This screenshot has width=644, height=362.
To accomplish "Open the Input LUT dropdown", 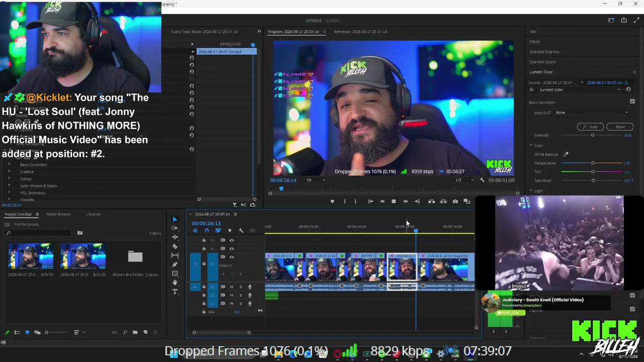I will tap(592, 113).
